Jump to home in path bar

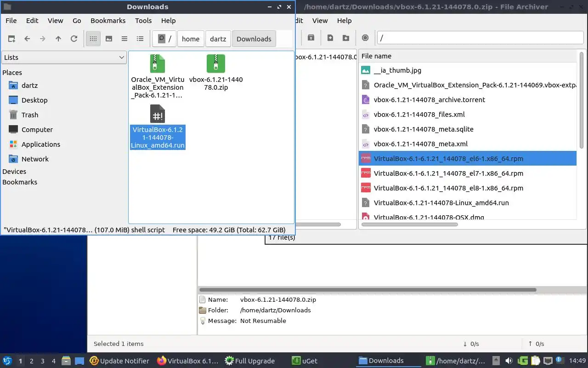click(x=191, y=39)
